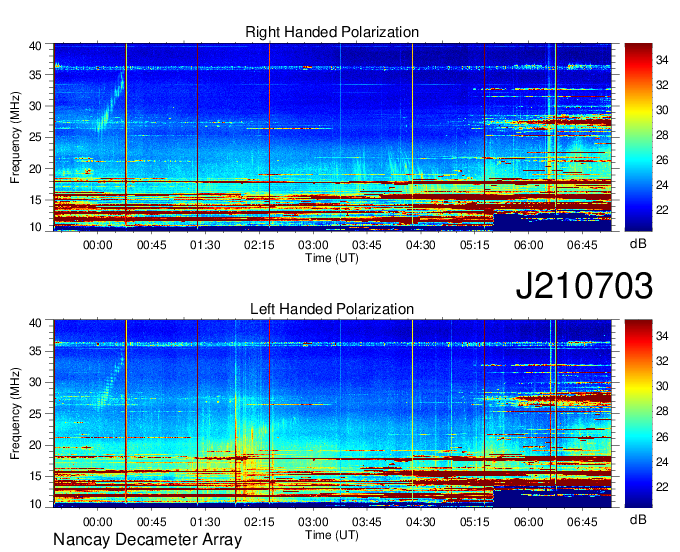This screenshot has height=552, width=680.
Task: Click the "40" frequency tick of Left Handed plot
Action: pyautogui.click(x=36, y=323)
